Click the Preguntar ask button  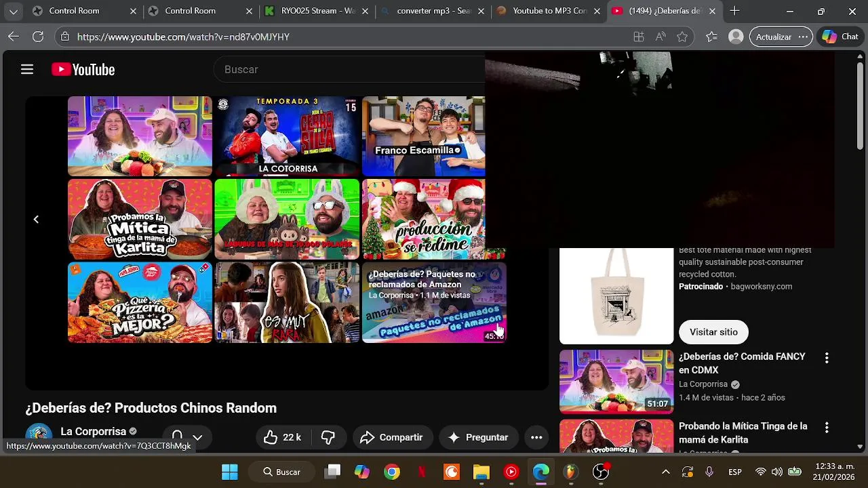[478, 437]
